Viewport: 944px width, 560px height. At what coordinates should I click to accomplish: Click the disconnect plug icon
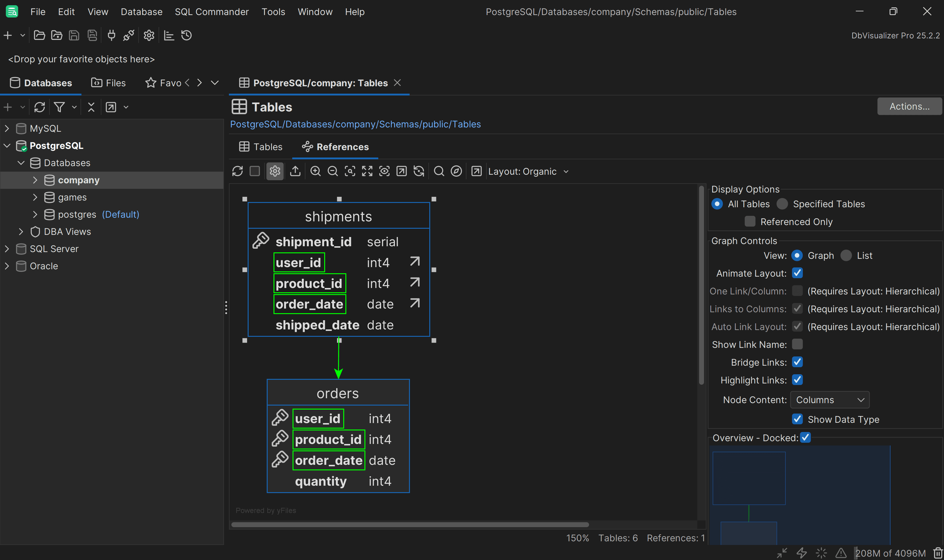[129, 36]
